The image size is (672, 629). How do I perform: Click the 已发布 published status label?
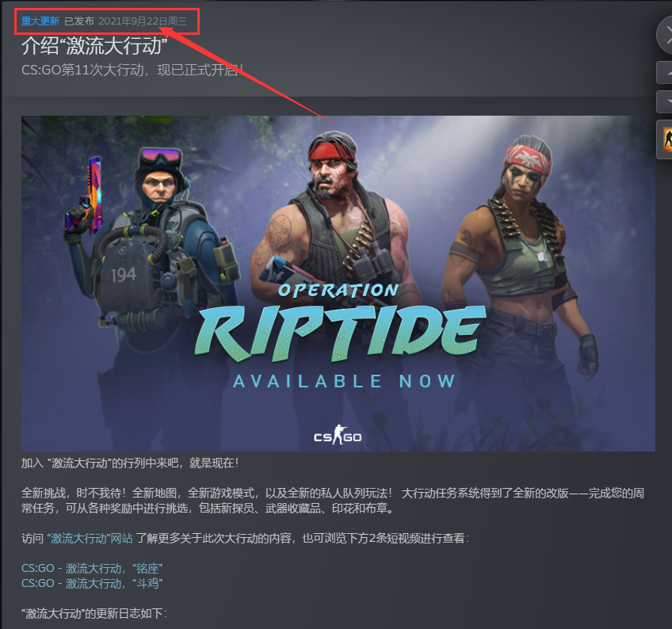click(79, 21)
